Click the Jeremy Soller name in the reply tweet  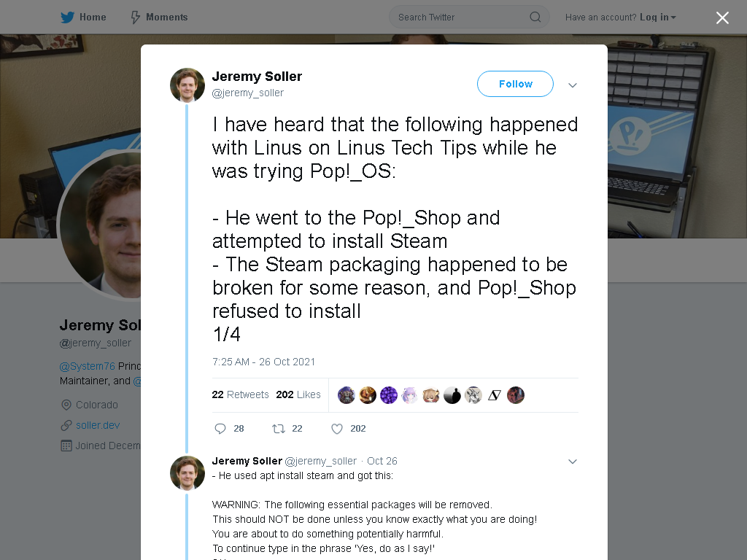pos(247,461)
